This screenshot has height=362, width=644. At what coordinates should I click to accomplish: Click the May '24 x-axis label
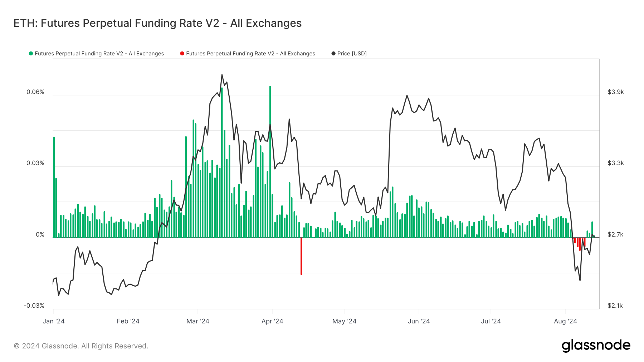(344, 321)
